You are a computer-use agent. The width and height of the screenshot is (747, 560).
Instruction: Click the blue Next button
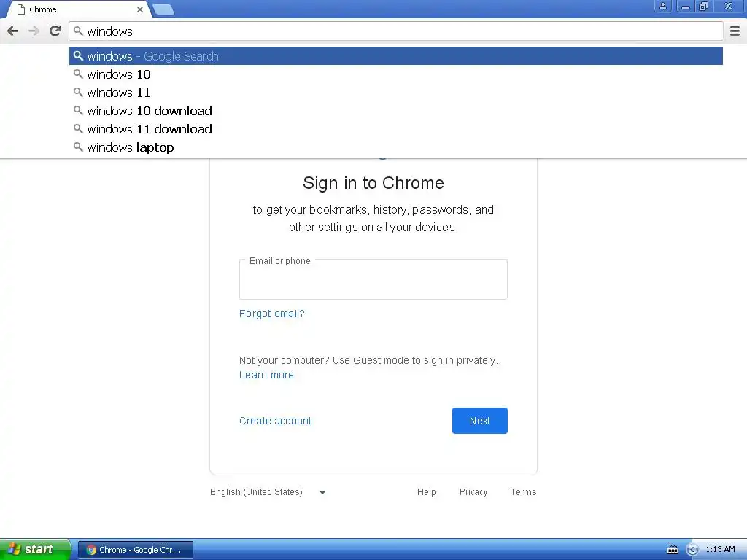pos(480,421)
